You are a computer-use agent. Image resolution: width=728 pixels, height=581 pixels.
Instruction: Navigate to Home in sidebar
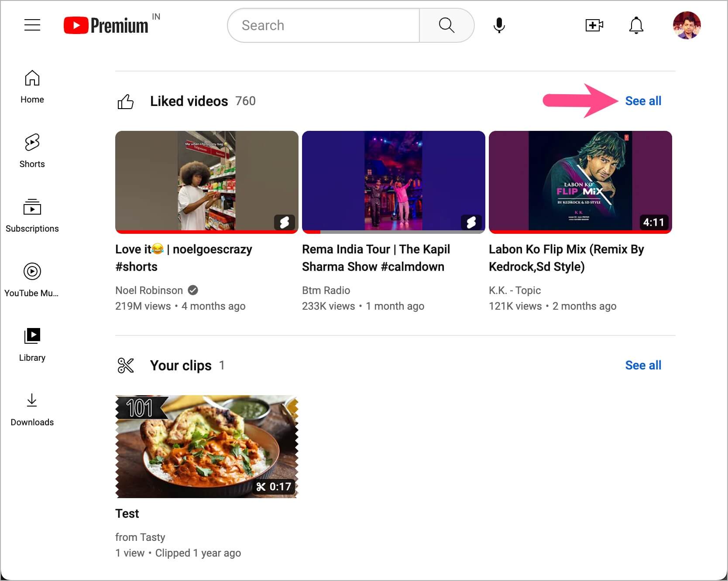[32, 86]
